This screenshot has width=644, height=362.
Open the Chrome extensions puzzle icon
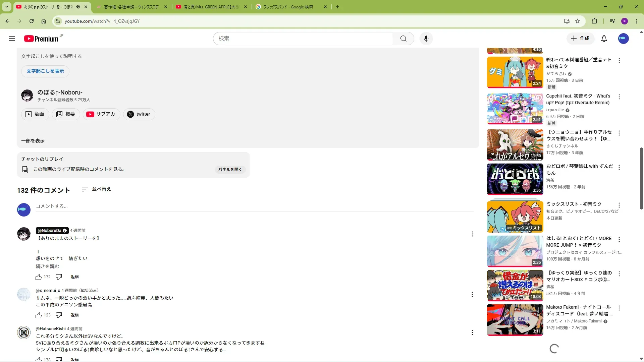(x=594, y=21)
